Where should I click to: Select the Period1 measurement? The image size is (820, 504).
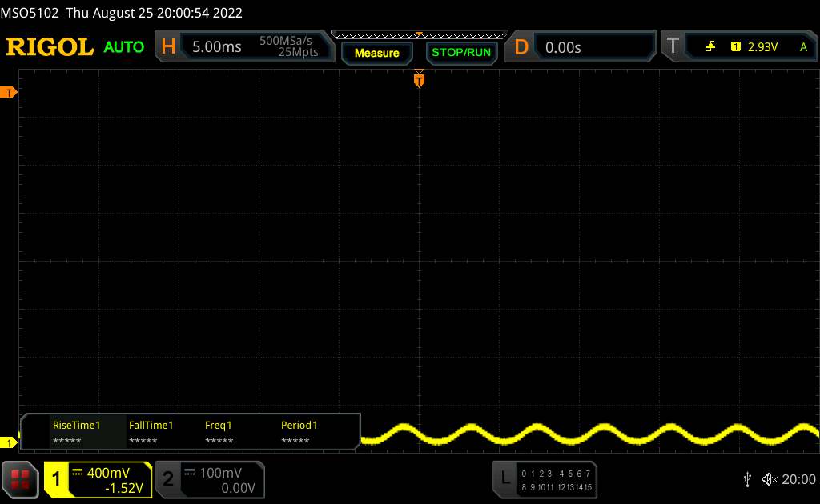[x=299, y=433]
